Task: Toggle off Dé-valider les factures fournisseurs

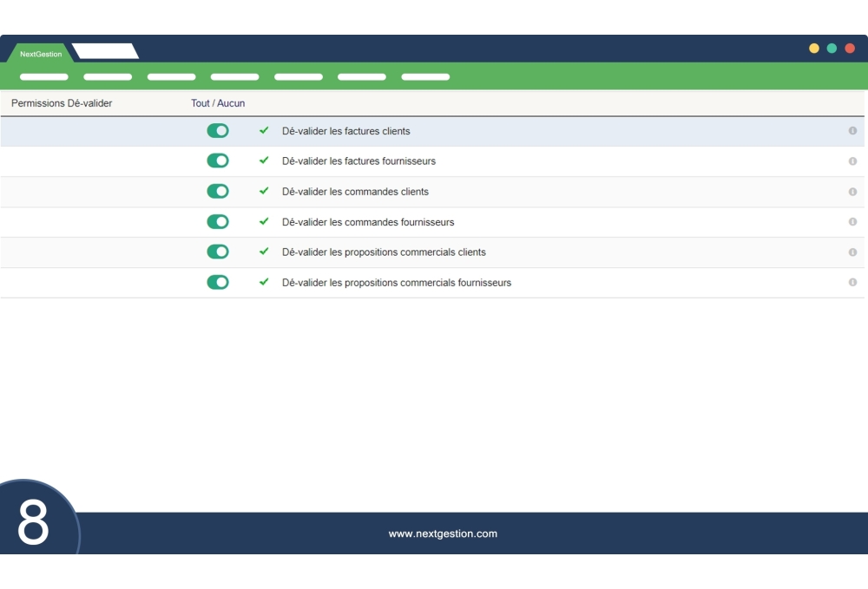Action: pos(218,160)
